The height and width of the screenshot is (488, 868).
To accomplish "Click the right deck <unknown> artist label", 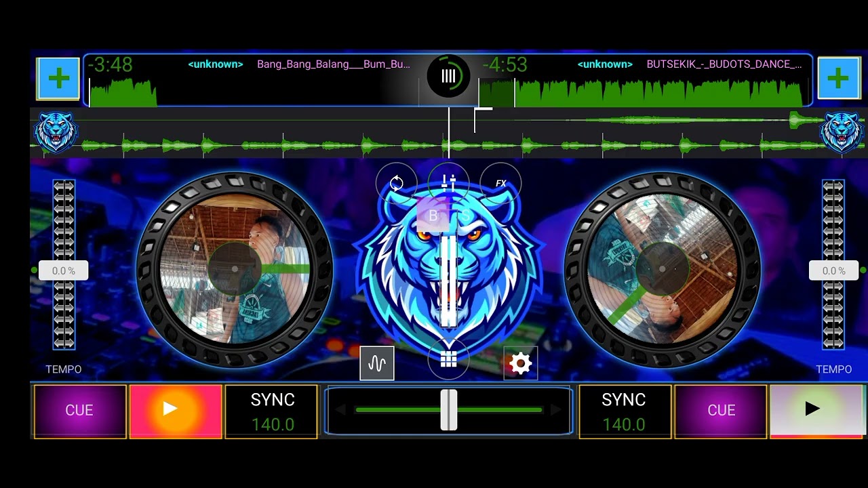I will pos(605,64).
